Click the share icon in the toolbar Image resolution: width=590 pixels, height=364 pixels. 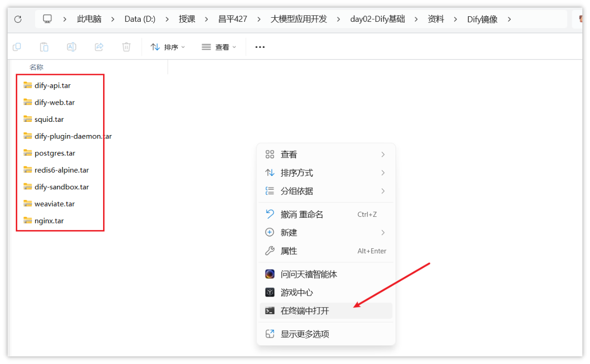point(99,47)
